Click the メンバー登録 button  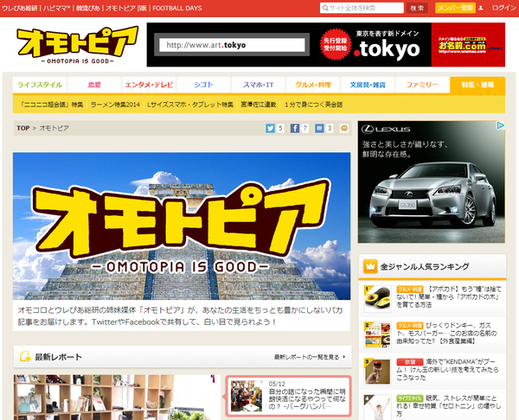[x=454, y=8]
